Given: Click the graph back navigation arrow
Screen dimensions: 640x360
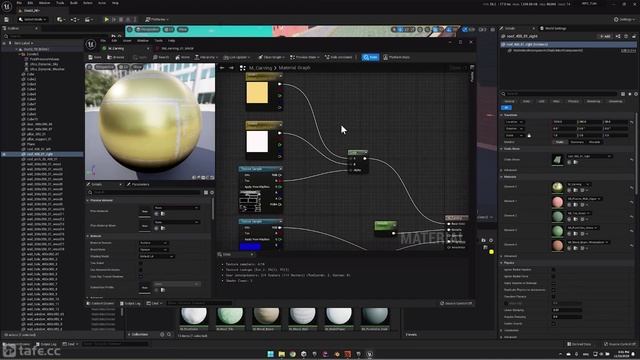Looking at the screenshot, I should (222, 68).
